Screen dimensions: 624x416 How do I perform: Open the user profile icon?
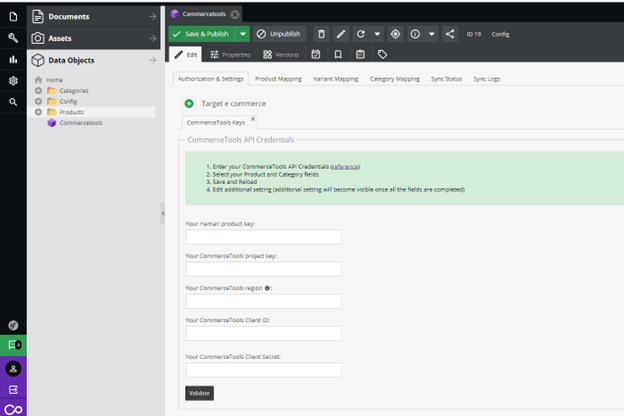click(13, 369)
